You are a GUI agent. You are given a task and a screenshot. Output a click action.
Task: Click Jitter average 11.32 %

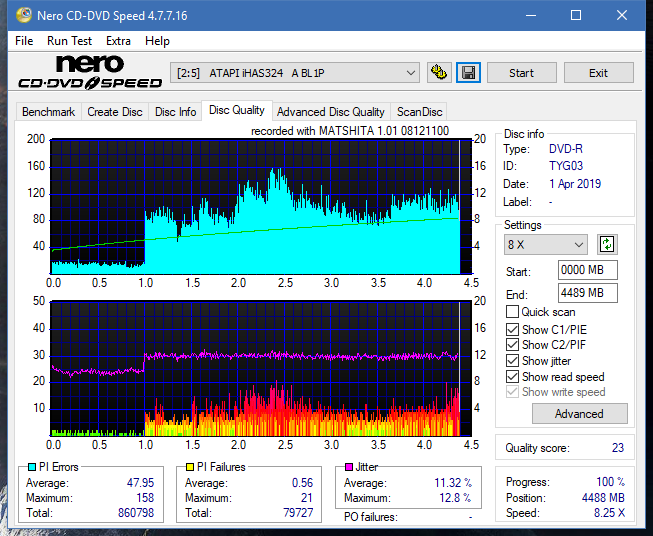453,483
